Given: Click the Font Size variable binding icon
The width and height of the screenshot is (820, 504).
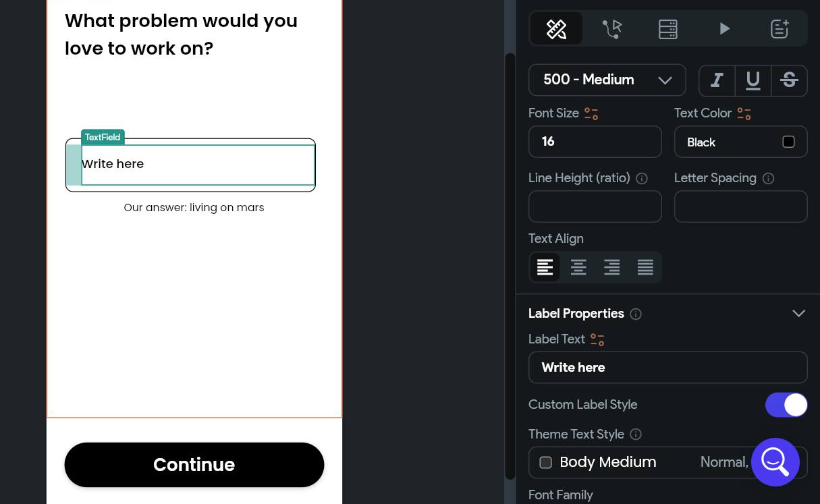Looking at the screenshot, I should (x=591, y=113).
